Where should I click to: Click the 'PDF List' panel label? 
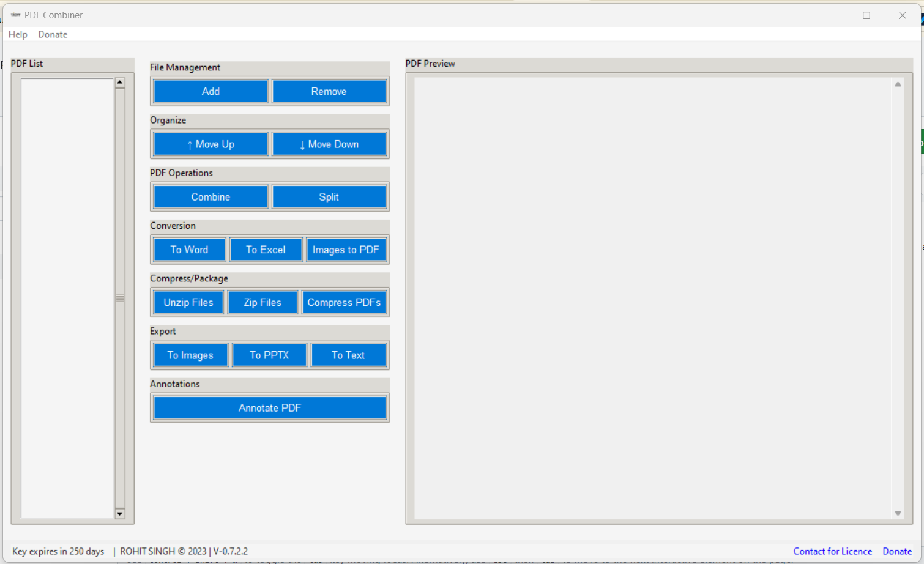click(x=27, y=64)
